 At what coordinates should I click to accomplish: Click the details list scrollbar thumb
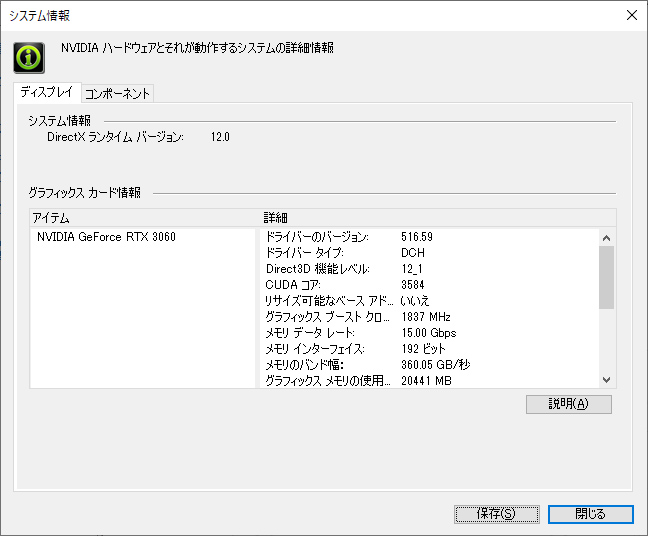[606, 277]
